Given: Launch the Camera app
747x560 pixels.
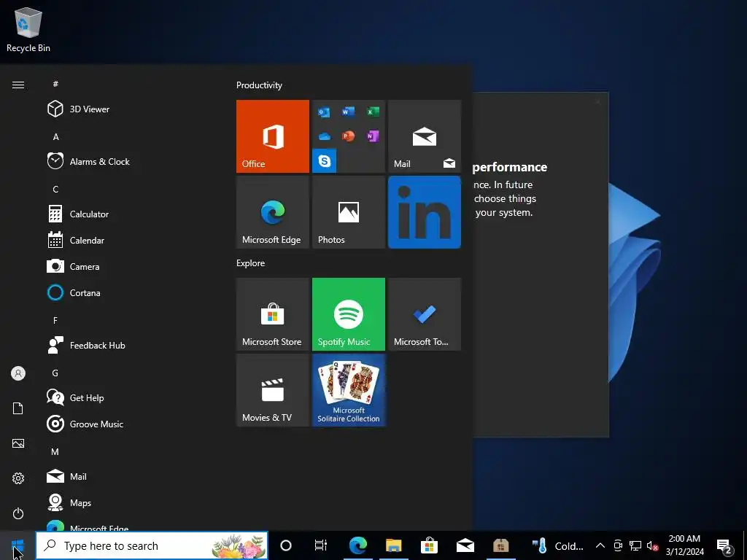Looking at the screenshot, I should 128,266.
